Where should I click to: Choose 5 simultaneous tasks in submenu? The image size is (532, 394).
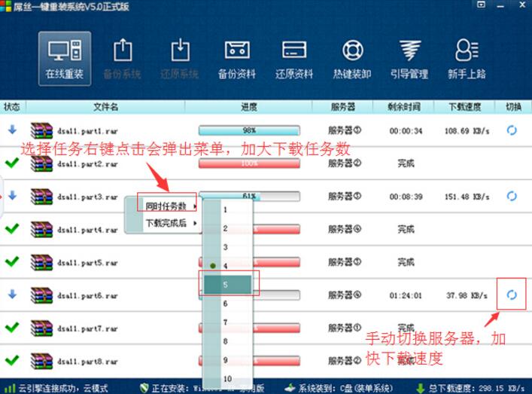point(227,285)
